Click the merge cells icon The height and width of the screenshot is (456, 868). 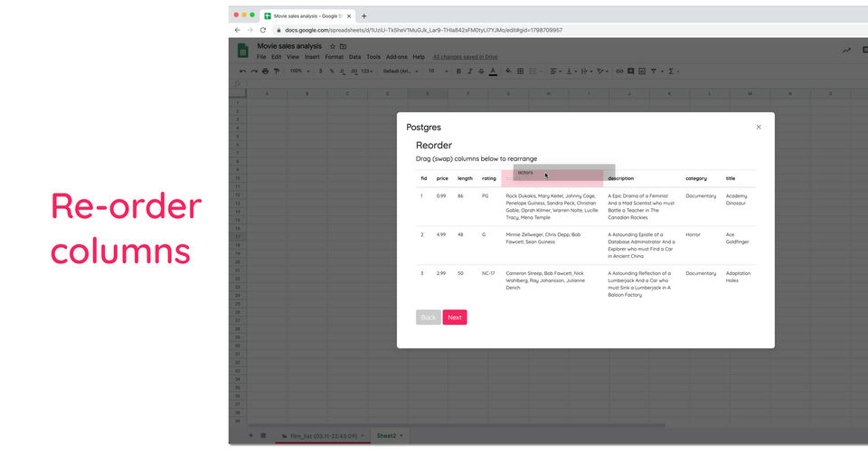(533, 71)
